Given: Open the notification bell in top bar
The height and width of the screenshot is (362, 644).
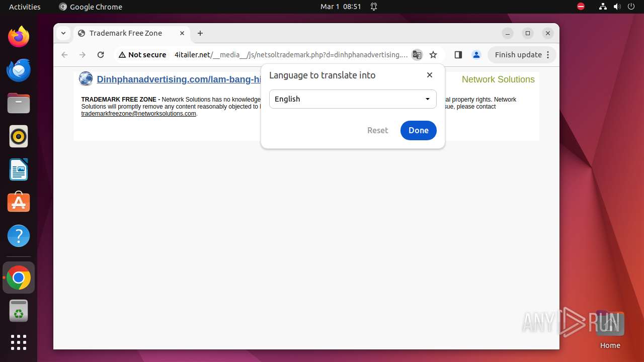Looking at the screenshot, I should pos(374,7).
